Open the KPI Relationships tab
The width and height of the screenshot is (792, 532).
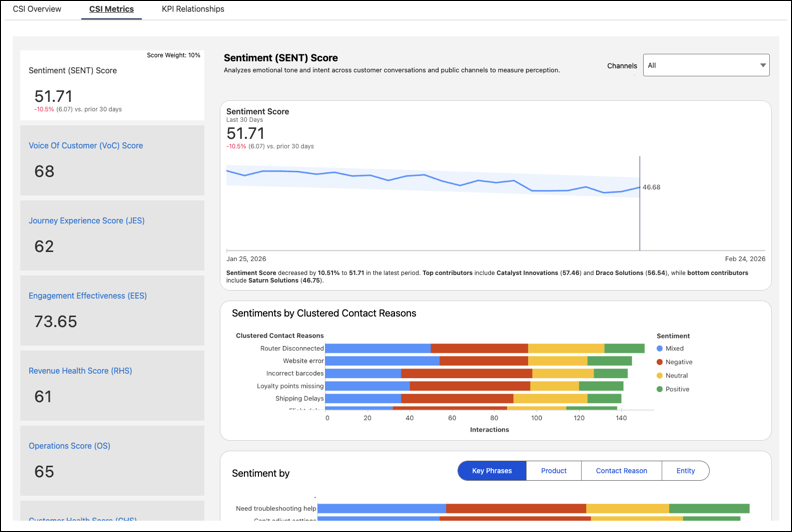(x=192, y=9)
